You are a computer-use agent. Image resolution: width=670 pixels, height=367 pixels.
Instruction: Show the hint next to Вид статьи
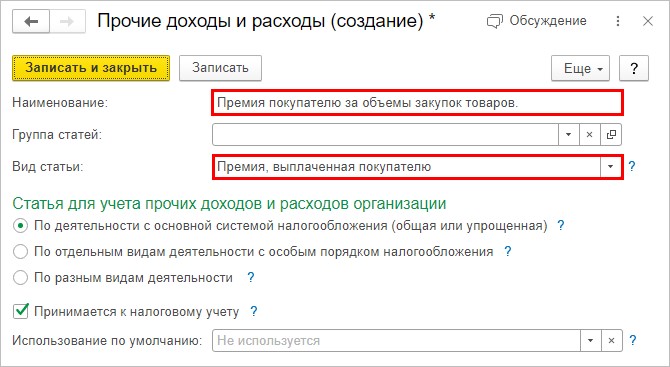click(x=632, y=166)
